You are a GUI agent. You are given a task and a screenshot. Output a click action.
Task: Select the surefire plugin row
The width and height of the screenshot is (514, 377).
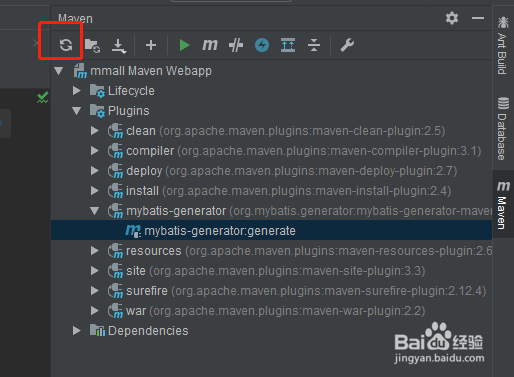tap(271, 291)
